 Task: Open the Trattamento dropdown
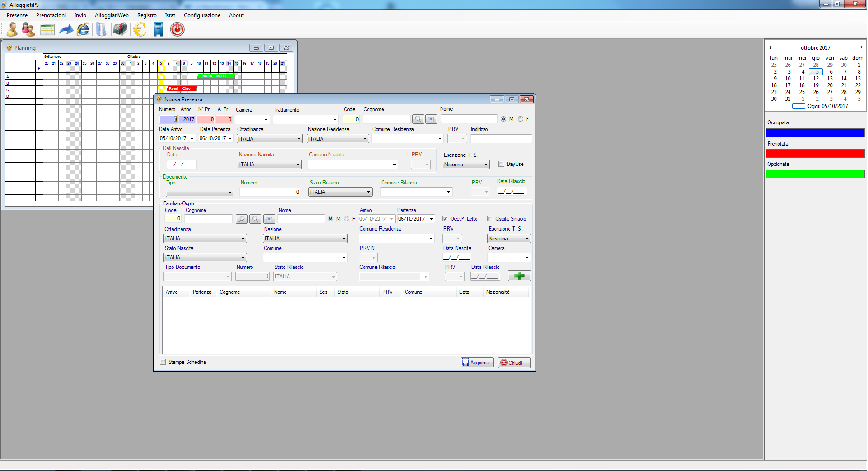[335, 120]
